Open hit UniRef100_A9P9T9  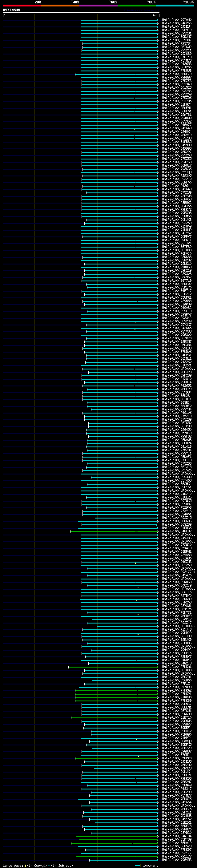(x=176, y=30)
